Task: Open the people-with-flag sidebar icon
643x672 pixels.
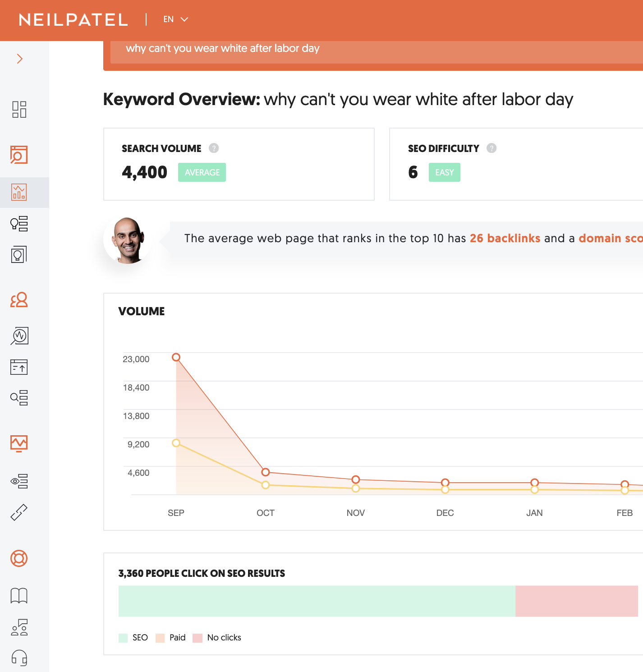Action: [19, 627]
